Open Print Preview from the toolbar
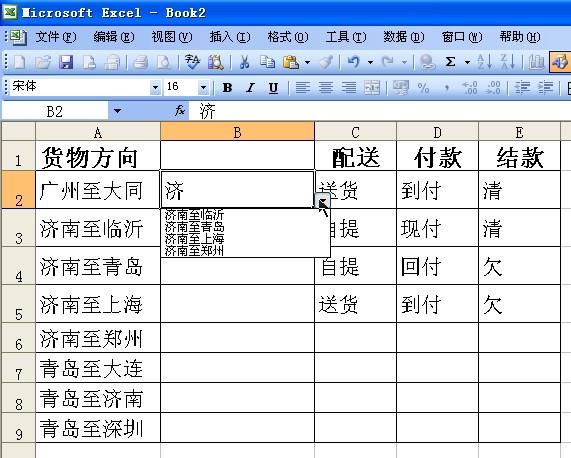 pyautogui.click(x=164, y=62)
